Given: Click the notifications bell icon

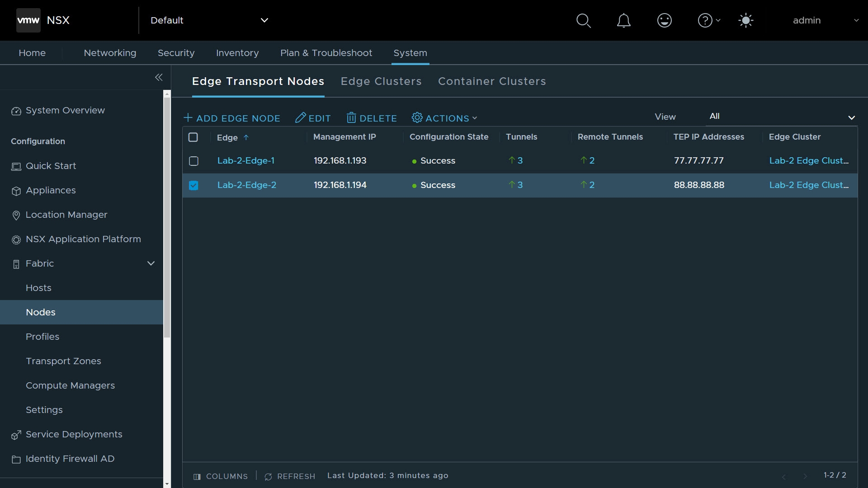Looking at the screenshot, I should (623, 21).
